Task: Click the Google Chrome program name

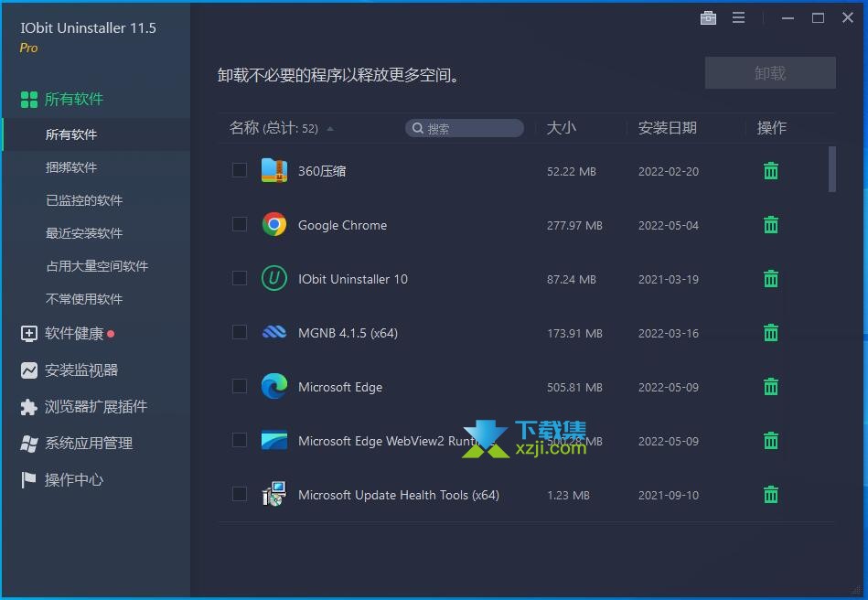Action: tap(343, 225)
